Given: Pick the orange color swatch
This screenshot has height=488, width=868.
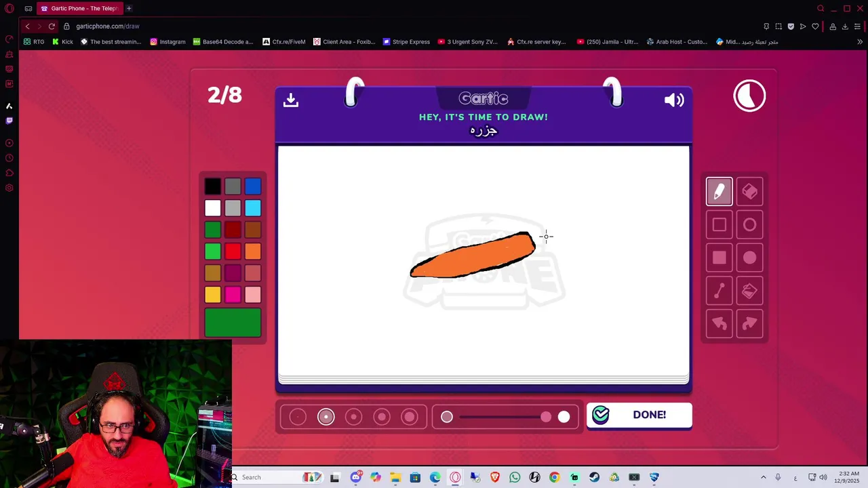Looking at the screenshot, I should click(x=253, y=251).
